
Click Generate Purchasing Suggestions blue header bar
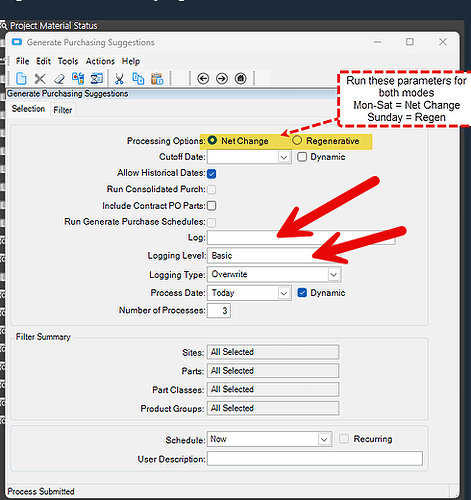(171, 94)
